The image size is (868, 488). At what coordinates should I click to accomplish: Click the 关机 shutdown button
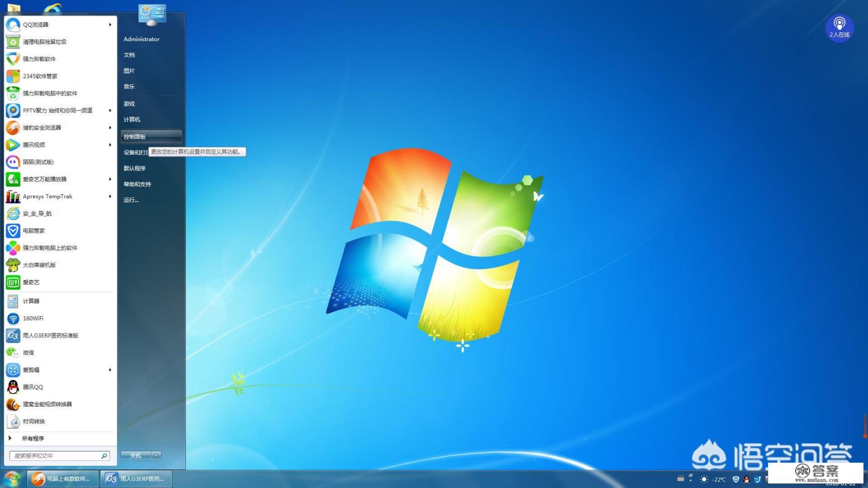point(136,455)
